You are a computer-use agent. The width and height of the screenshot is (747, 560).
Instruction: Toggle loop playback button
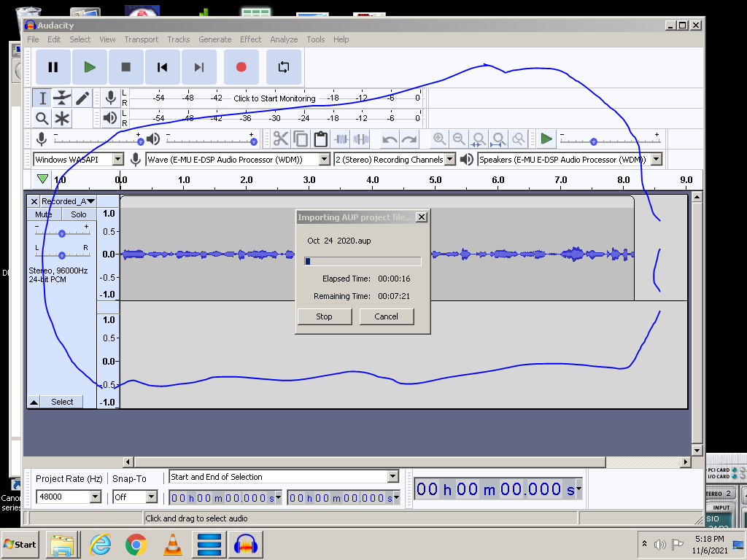(x=284, y=67)
